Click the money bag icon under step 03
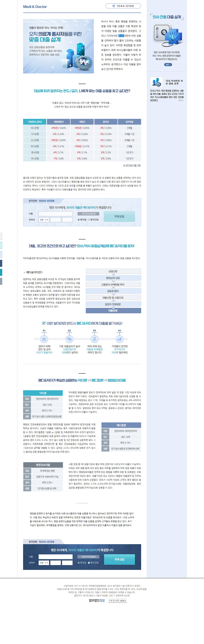Screen dimensions: 204x644 pos(94,339)
